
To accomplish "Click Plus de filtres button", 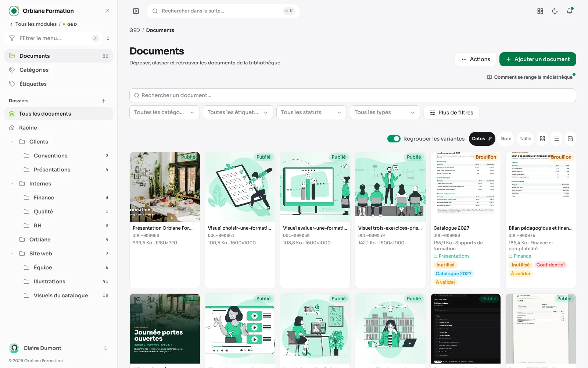I will coord(451,113).
